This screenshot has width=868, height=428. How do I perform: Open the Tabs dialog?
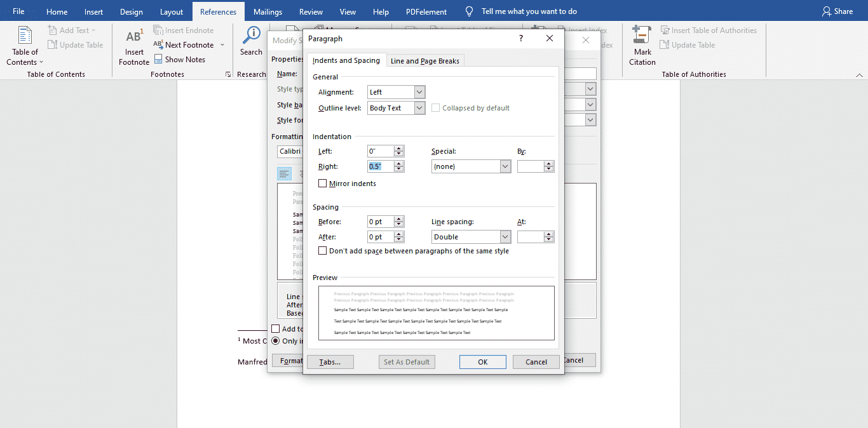point(330,361)
